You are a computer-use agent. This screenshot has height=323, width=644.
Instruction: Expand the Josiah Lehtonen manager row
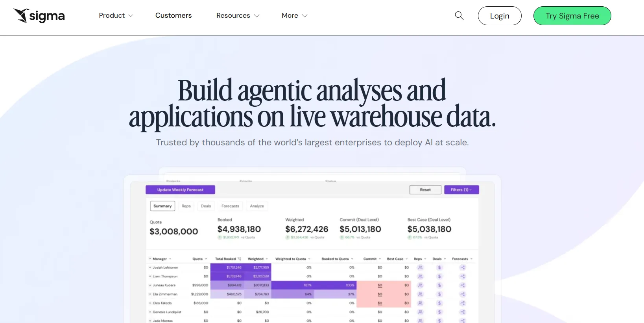click(150, 267)
